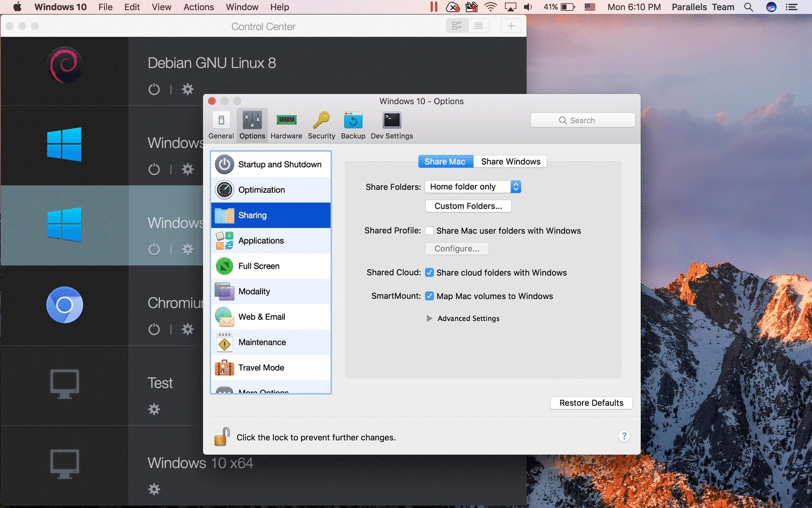The width and height of the screenshot is (812, 508).
Task: Select Web & Email in the list
Action: coord(271,317)
